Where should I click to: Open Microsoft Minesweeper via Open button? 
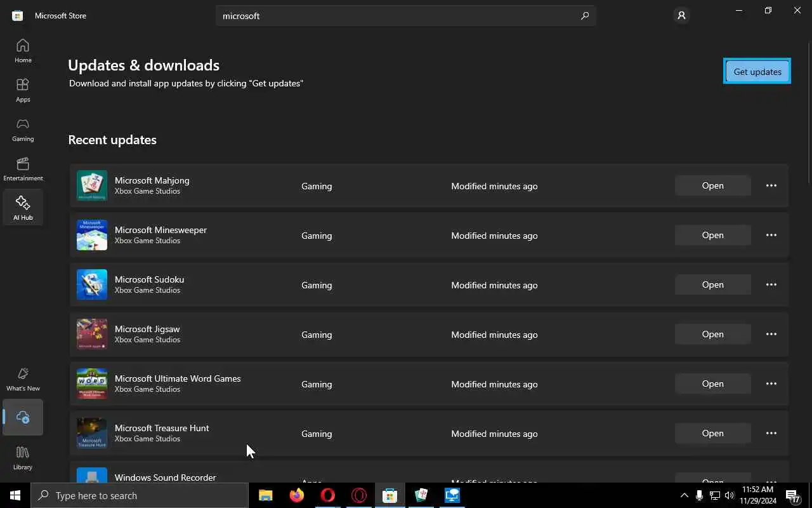tap(712, 235)
